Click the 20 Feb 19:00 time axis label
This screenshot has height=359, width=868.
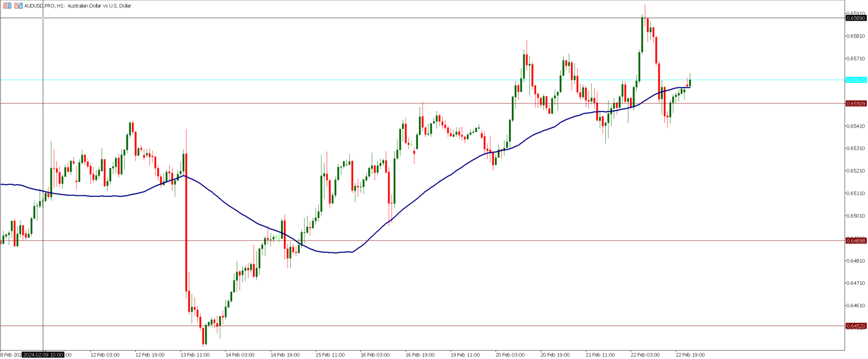tap(555, 355)
